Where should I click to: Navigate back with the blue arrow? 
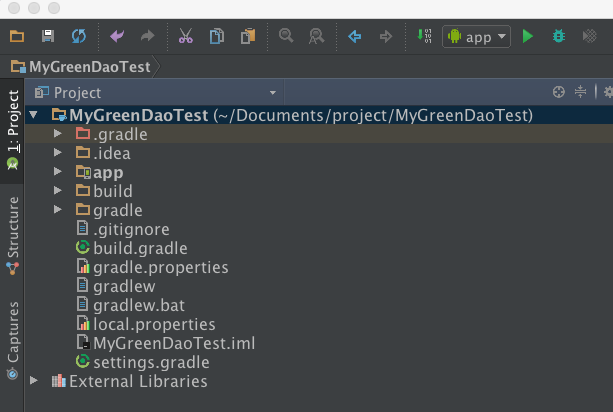pyautogui.click(x=354, y=37)
